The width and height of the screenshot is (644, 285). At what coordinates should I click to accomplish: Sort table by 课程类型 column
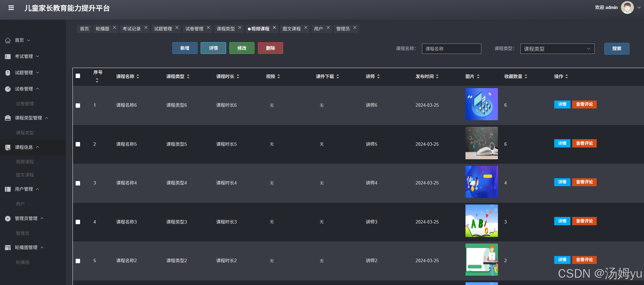tap(188, 76)
